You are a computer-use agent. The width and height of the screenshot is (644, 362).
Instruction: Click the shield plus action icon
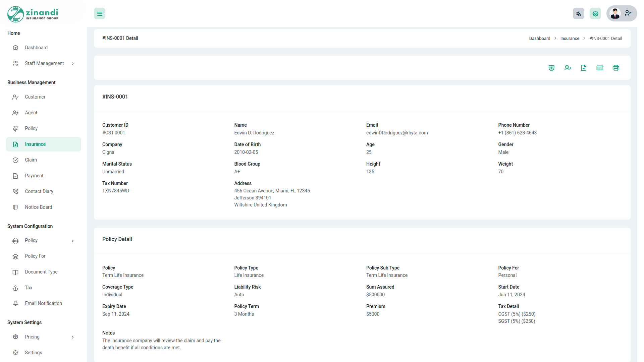pyautogui.click(x=551, y=68)
